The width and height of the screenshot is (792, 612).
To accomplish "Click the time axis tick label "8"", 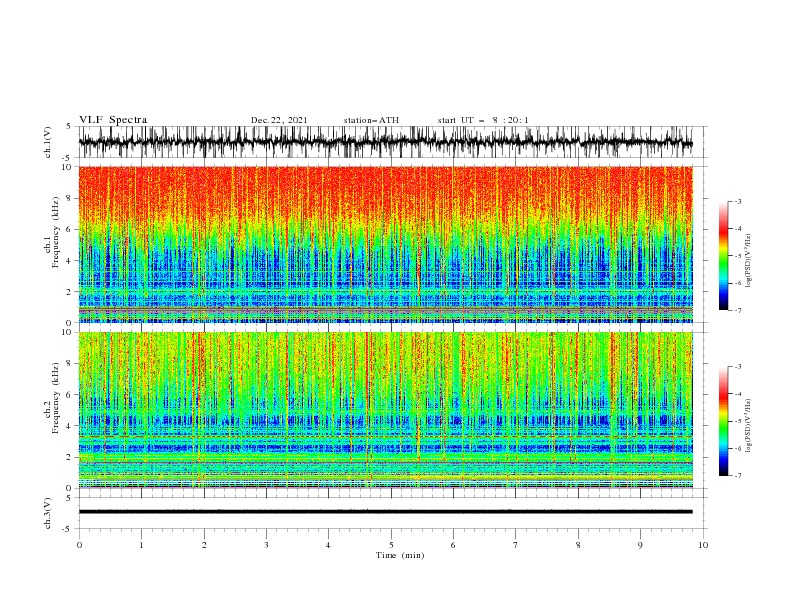I will point(578,545).
